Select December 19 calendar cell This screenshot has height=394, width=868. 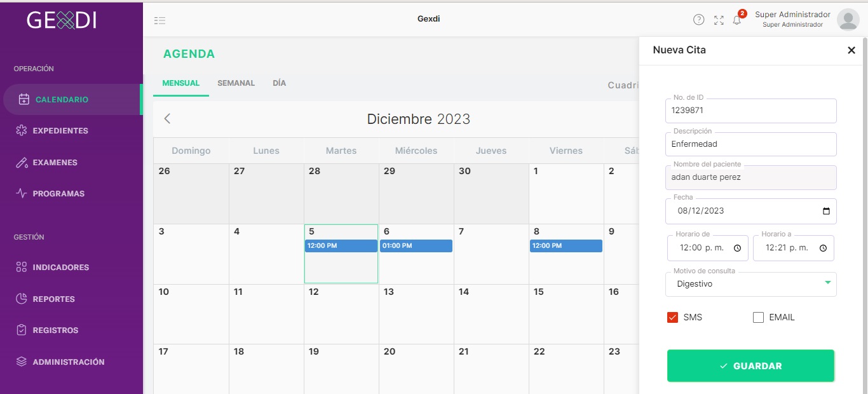(x=341, y=369)
